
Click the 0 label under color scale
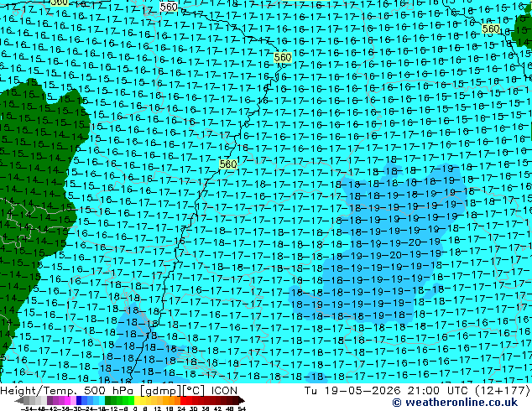[x=135, y=409]
